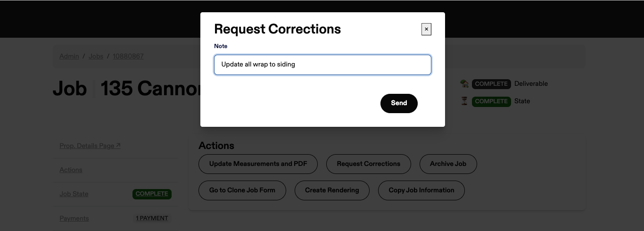Image resolution: width=644 pixels, height=231 pixels.
Task: Click the house Deliverable icon
Action: coord(464,83)
